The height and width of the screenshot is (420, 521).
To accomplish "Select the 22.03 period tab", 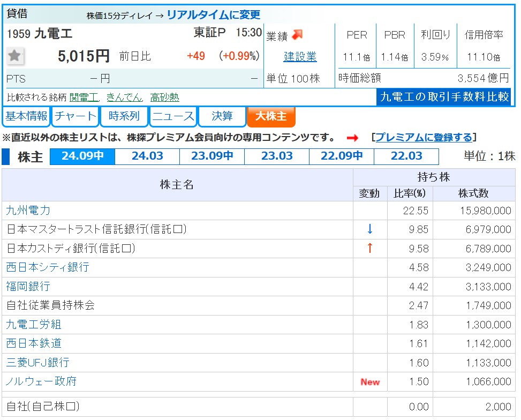I will pos(406,156).
